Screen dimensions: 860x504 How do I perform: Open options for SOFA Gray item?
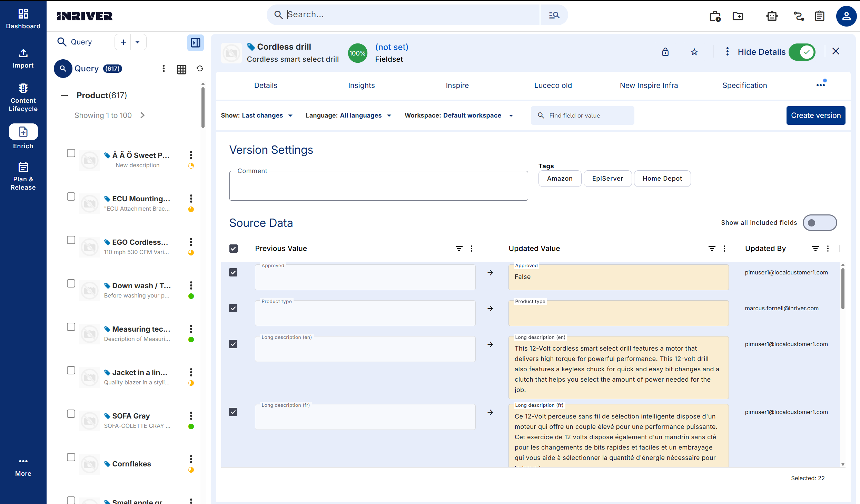191,416
